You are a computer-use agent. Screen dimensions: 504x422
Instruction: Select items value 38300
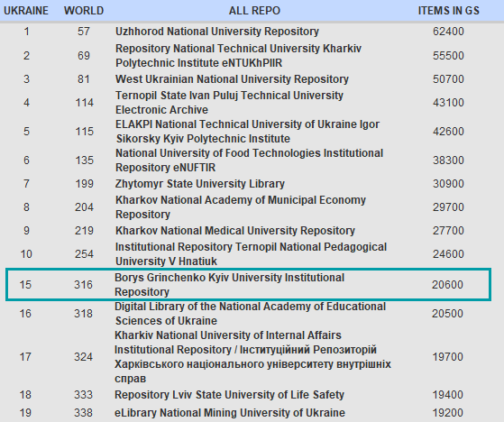point(448,161)
